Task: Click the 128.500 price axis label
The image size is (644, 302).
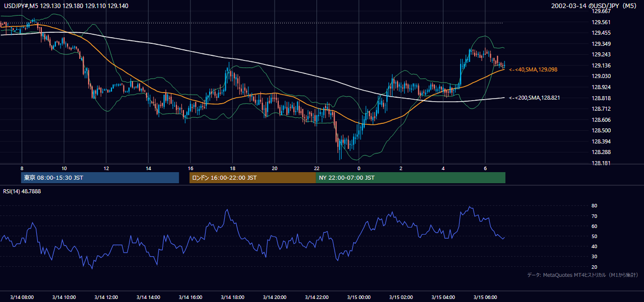Action: pos(601,130)
